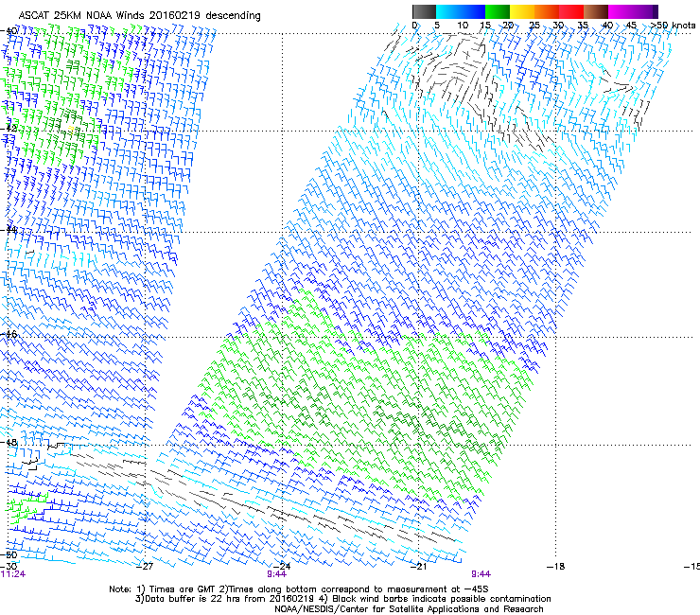
Task: Pick the yellow 20-25 knots color segment
Action: (522, 11)
